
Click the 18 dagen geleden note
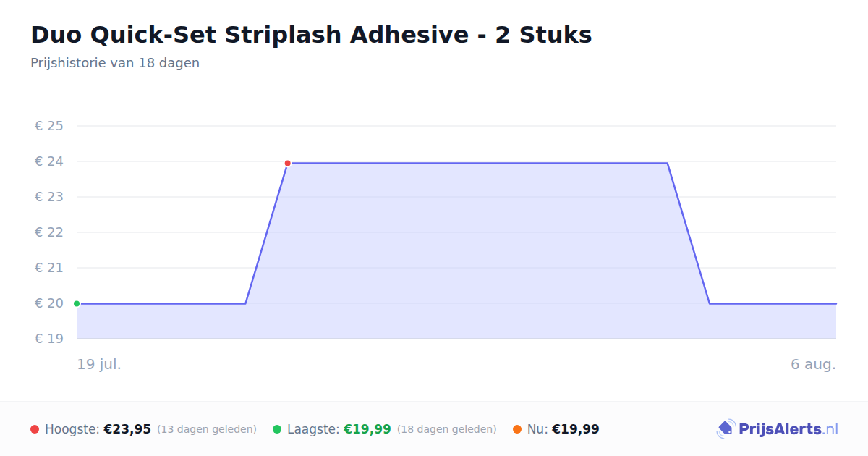coord(447,429)
